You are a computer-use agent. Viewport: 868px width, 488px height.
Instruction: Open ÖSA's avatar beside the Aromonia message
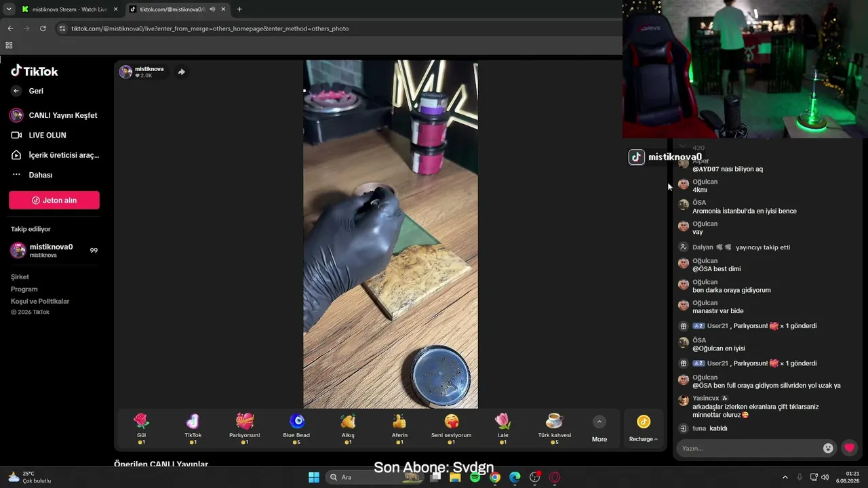coord(684,205)
